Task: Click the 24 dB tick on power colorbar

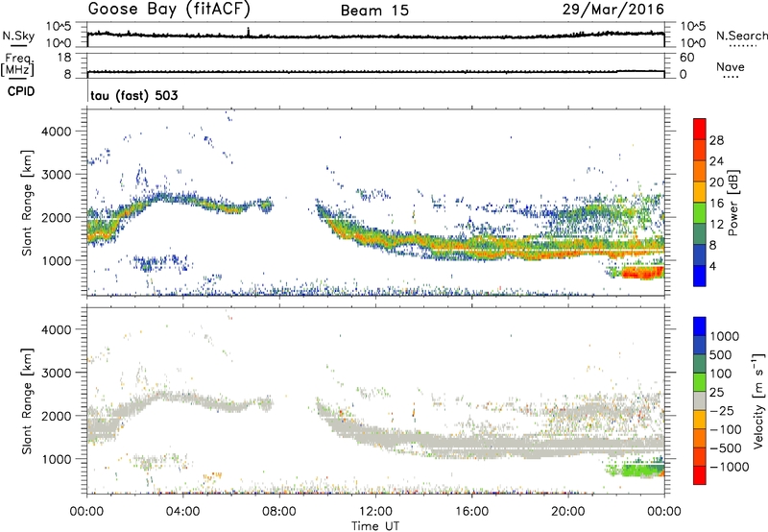Action: (716, 161)
